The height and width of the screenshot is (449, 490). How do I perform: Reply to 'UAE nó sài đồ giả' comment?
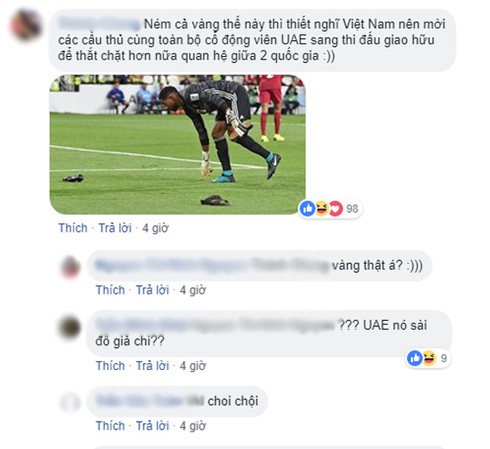(152, 366)
